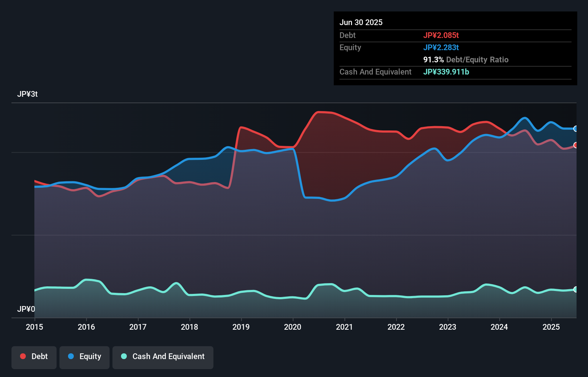Select the red Debt dot icon in legend
This screenshot has height=377, width=588.
coord(22,356)
